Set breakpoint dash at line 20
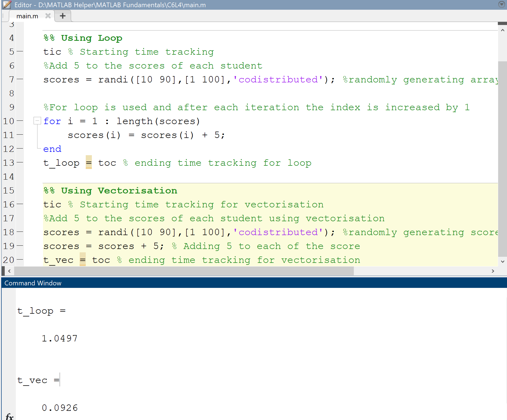507x420 pixels. [x=20, y=259]
